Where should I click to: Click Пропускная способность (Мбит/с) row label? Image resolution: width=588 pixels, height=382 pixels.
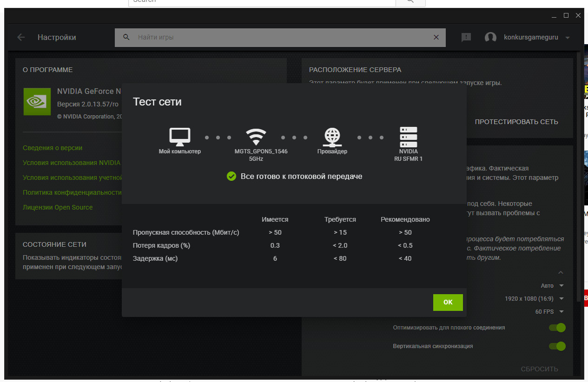point(186,232)
